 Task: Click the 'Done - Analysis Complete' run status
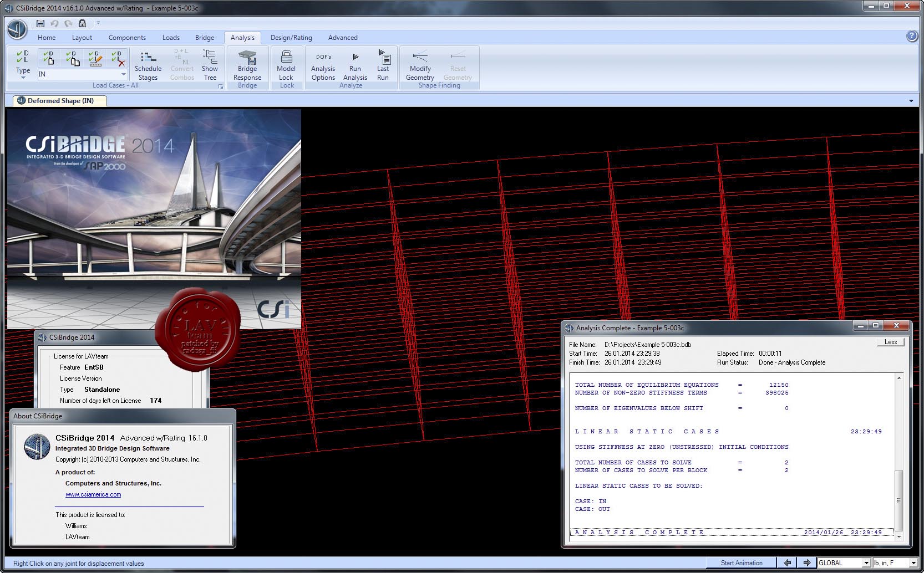792,362
